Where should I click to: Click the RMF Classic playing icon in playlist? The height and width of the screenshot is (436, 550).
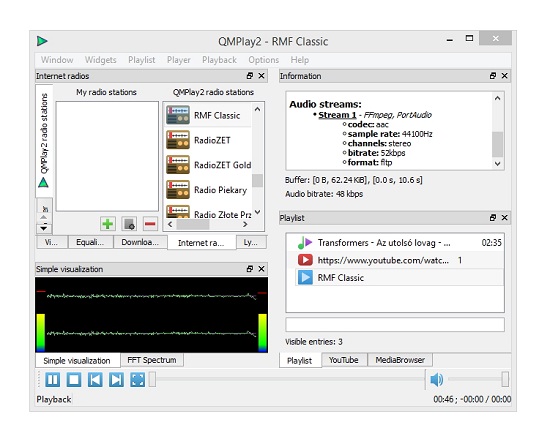305,277
